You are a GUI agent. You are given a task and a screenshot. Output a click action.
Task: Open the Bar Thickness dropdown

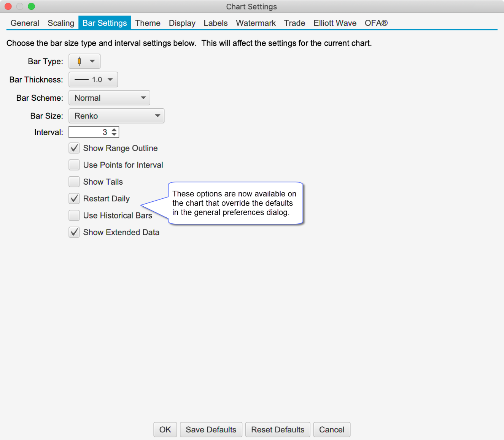[93, 79]
